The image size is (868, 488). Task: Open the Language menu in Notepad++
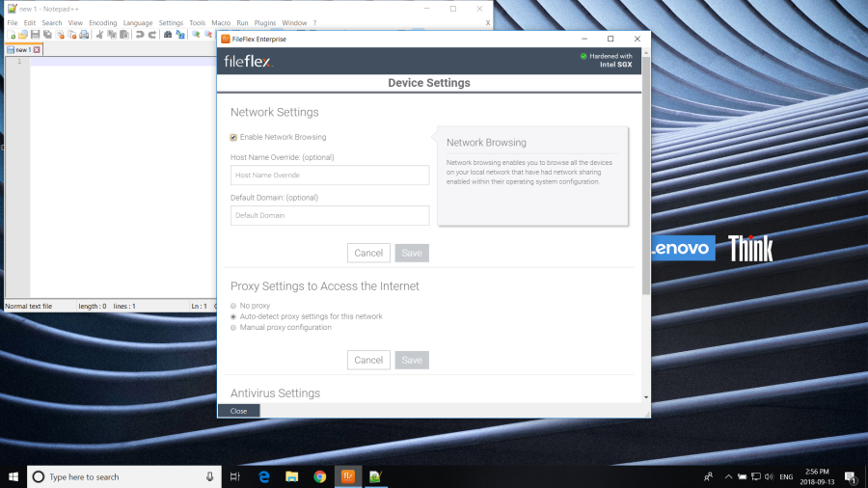click(x=138, y=23)
